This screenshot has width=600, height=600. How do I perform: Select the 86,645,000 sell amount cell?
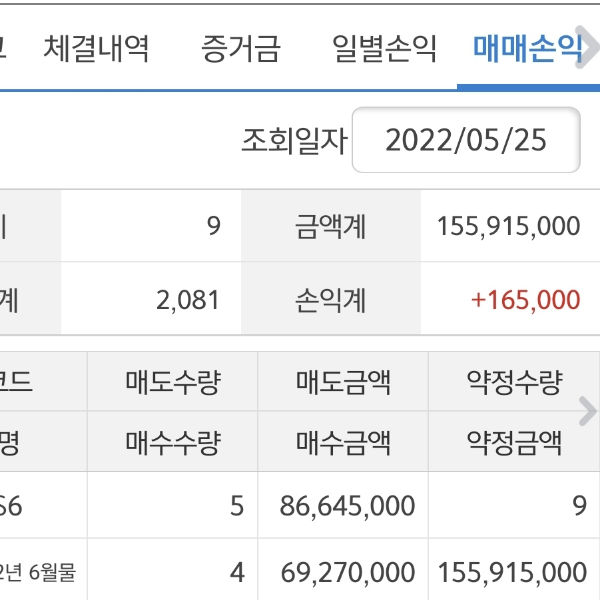point(347,506)
